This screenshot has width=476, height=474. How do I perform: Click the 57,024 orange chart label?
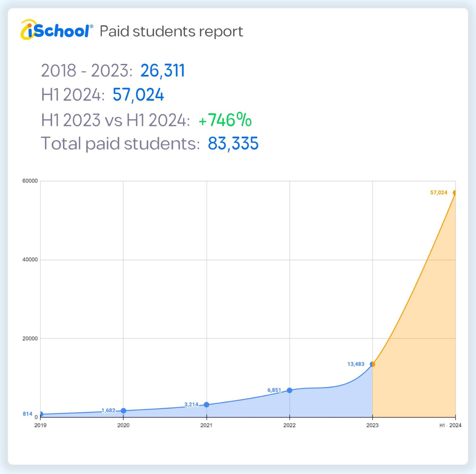point(439,192)
